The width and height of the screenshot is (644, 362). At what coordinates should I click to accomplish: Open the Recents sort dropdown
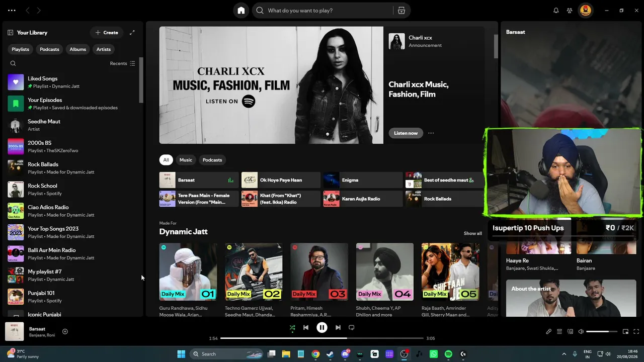click(x=123, y=63)
